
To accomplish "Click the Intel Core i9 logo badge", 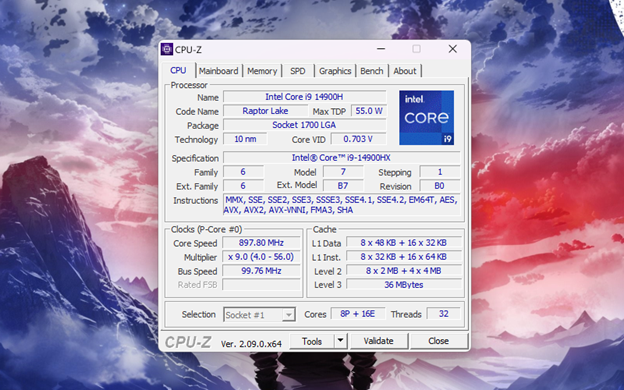I will pyautogui.click(x=426, y=117).
